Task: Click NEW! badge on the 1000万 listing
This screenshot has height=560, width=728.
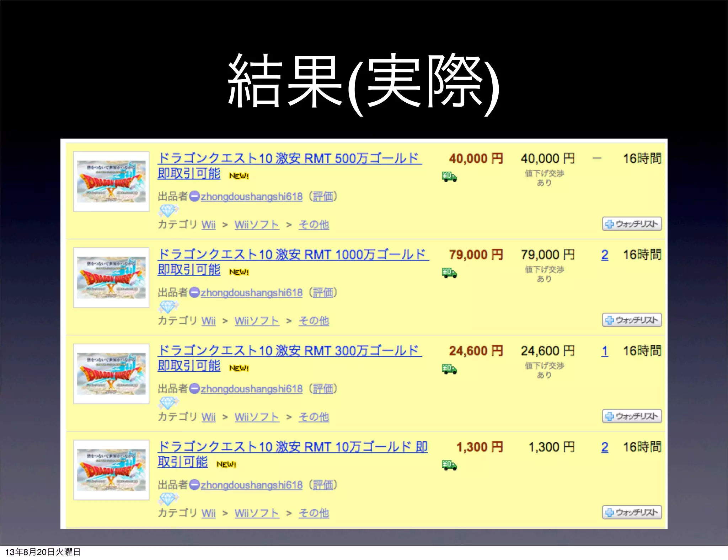Action: pos(239,272)
